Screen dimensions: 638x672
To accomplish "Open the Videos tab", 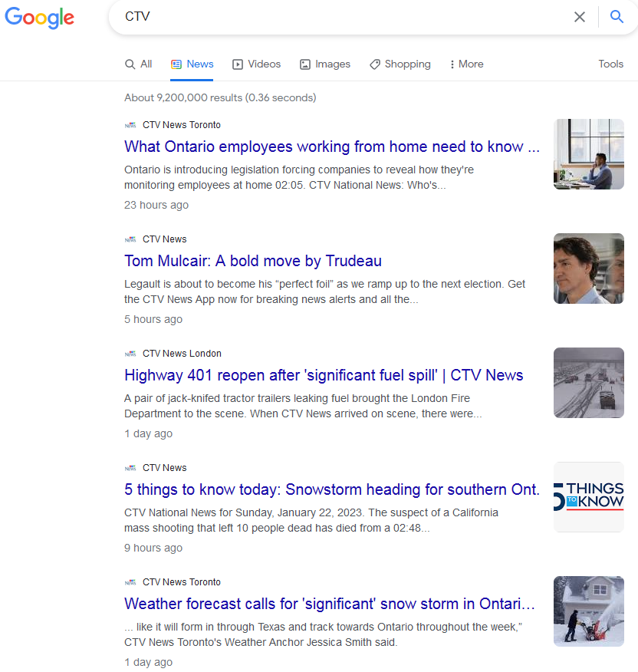I will click(x=256, y=64).
